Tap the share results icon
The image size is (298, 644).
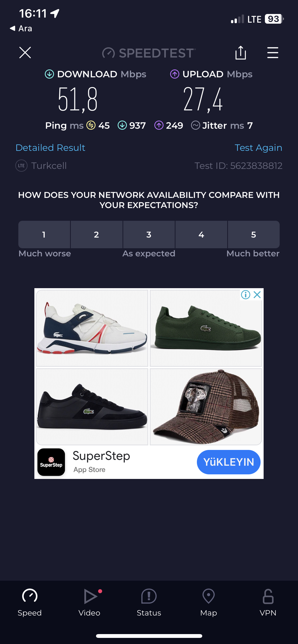click(241, 53)
